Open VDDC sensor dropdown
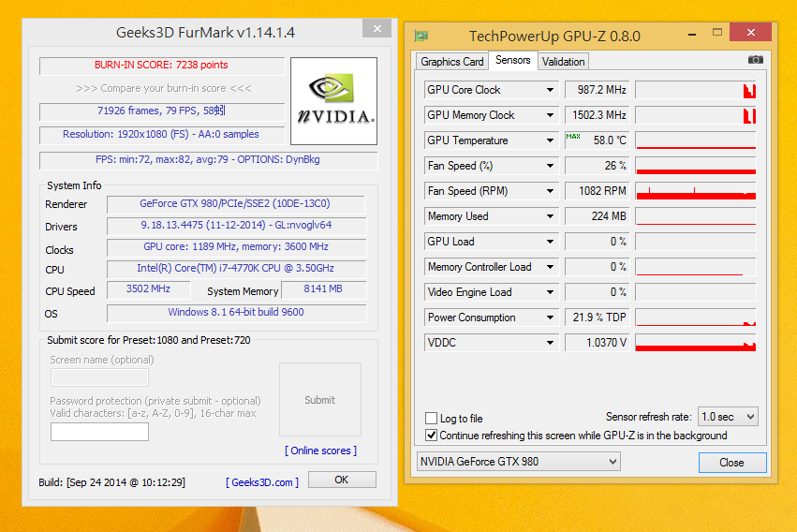The image size is (797, 532). (550, 343)
